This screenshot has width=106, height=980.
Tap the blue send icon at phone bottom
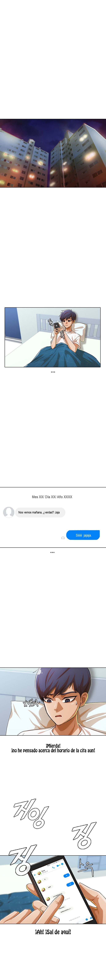click(x=87, y=919)
